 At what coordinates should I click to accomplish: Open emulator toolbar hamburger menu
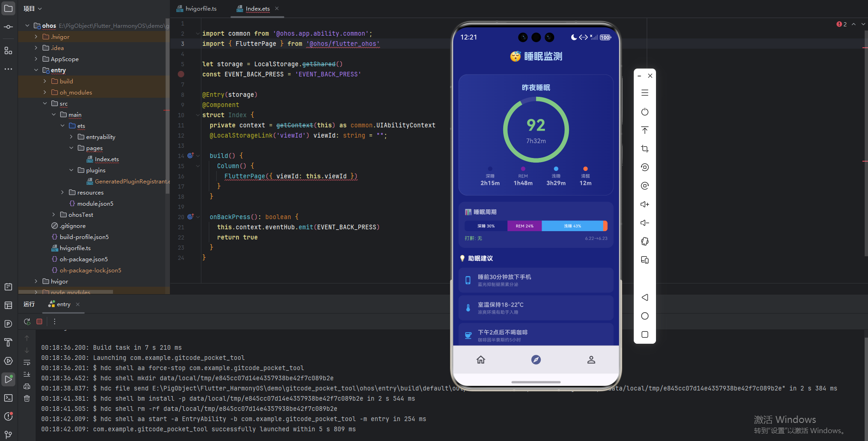(x=645, y=93)
